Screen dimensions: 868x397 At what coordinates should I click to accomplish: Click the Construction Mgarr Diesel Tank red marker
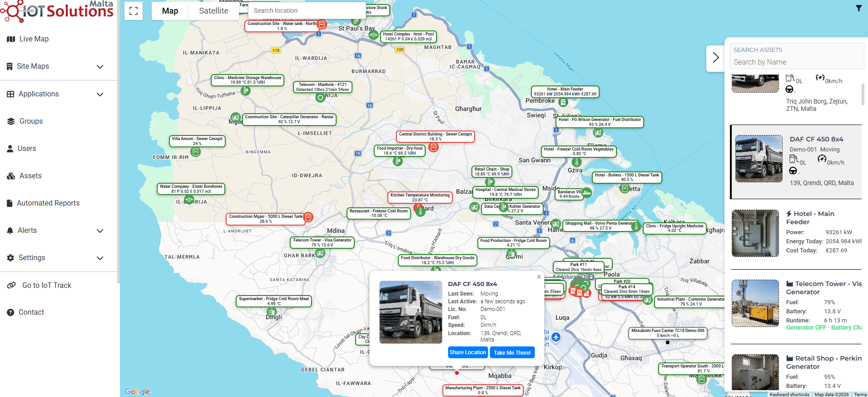[x=308, y=217]
